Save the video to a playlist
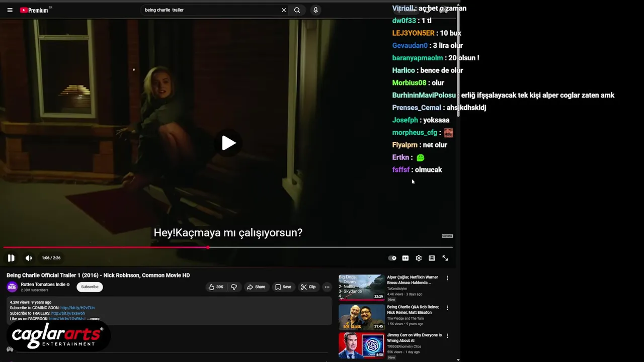The image size is (644, 362). click(283, 287)
